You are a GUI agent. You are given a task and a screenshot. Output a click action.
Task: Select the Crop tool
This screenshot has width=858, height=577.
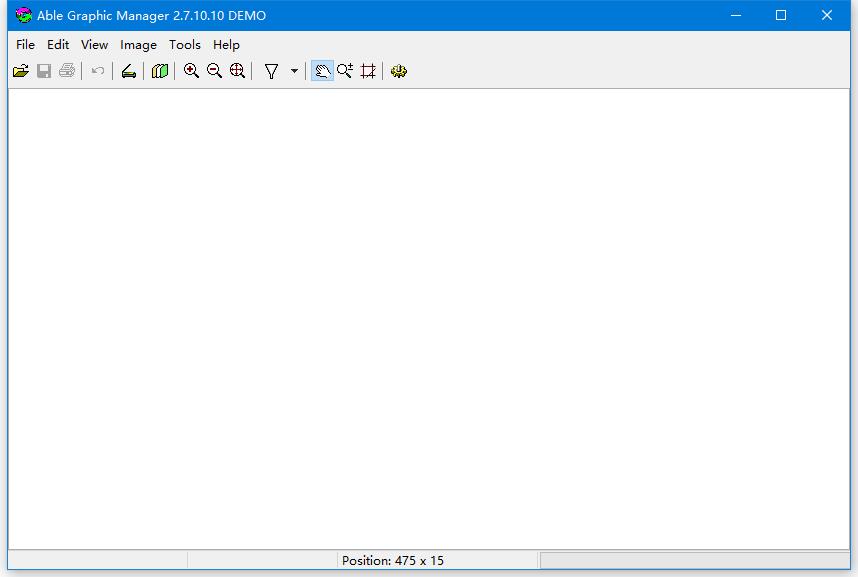tap(368, 71)
